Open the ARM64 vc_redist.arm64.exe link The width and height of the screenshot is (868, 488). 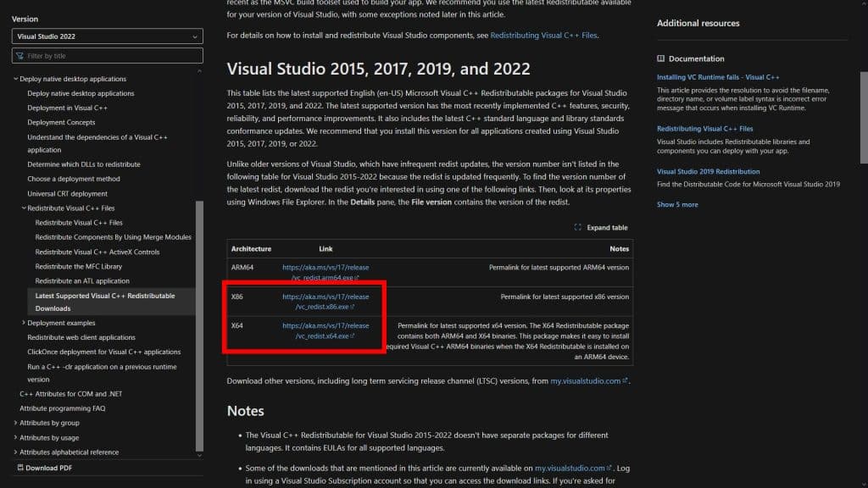(325, 272)
